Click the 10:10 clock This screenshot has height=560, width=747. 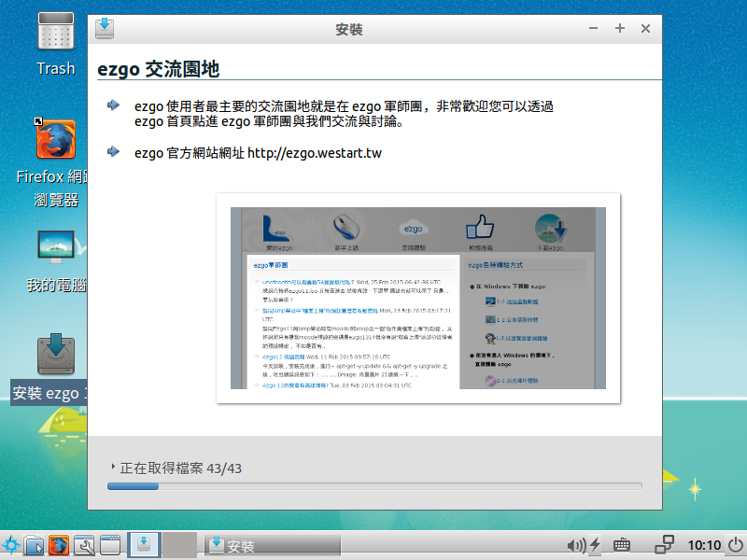tap(704, 546)
